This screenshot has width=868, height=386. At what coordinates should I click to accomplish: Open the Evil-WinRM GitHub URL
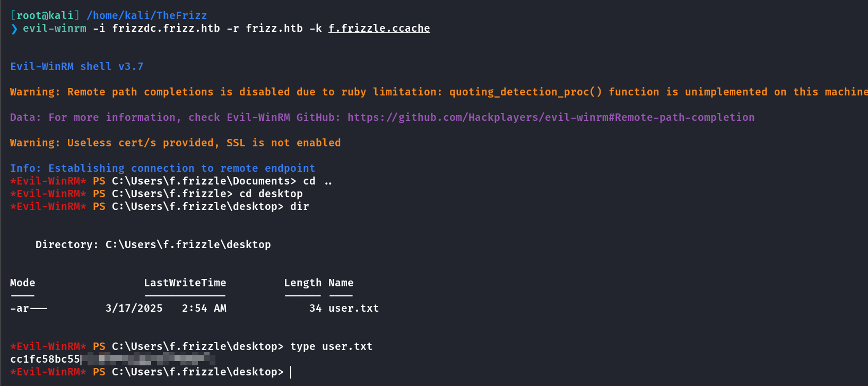551,118
